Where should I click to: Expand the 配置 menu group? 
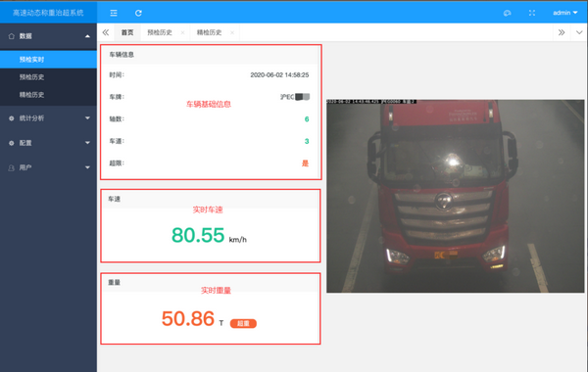pos(48,143)
